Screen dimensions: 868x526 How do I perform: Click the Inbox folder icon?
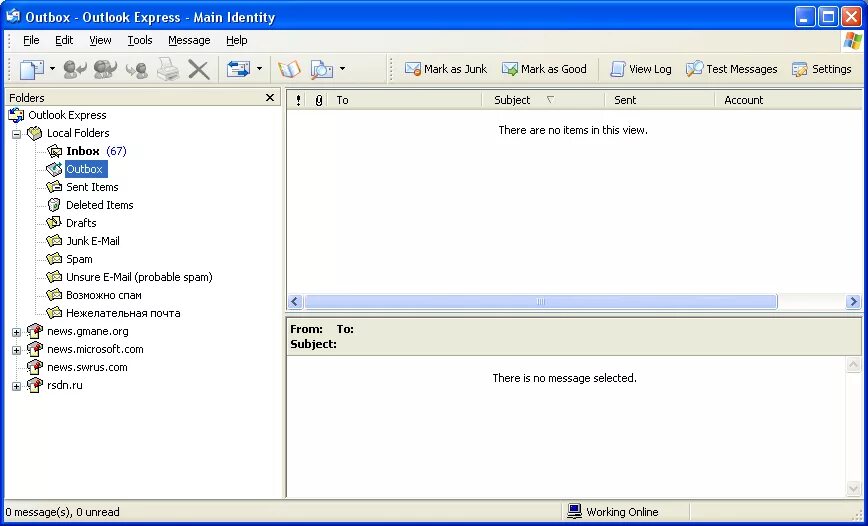pyautogui.click(x=54, y=151)
